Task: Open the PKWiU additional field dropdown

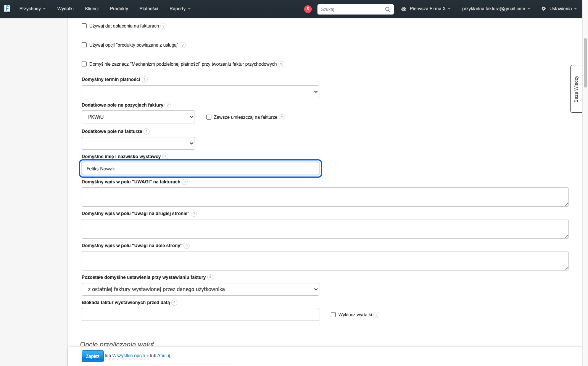Action: [x=138, y=117]
